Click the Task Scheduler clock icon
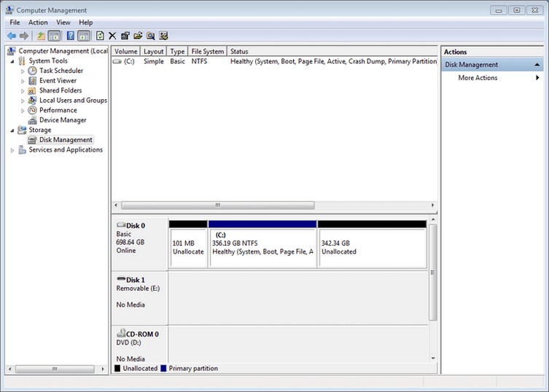This screenshot has width=549, height=392. [32, 71]
